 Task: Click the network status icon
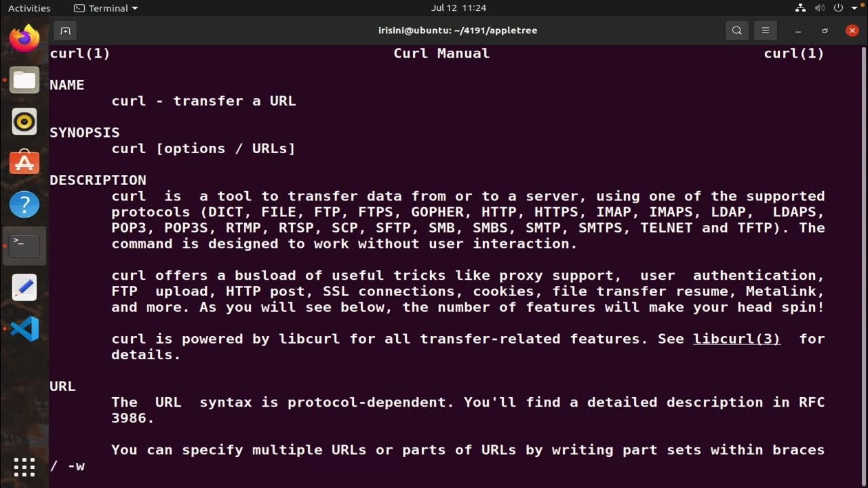(x=800, y=8)
